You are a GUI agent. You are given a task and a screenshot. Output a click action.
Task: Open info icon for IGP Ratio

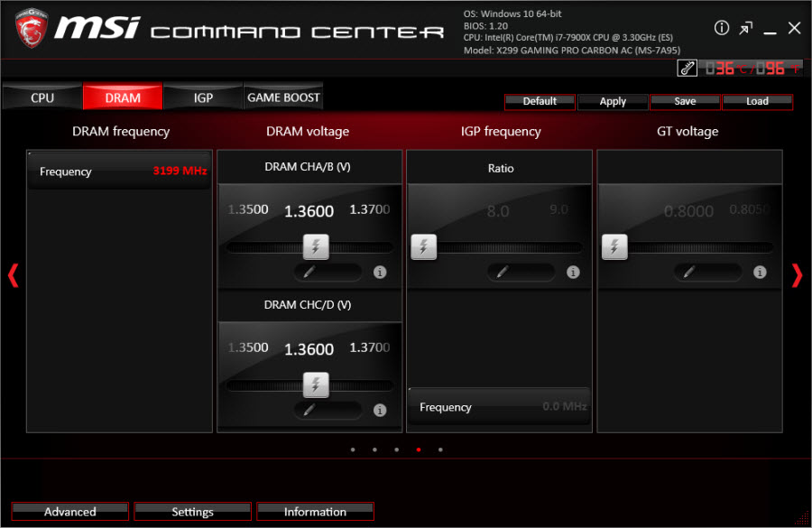tap(573, 272)
